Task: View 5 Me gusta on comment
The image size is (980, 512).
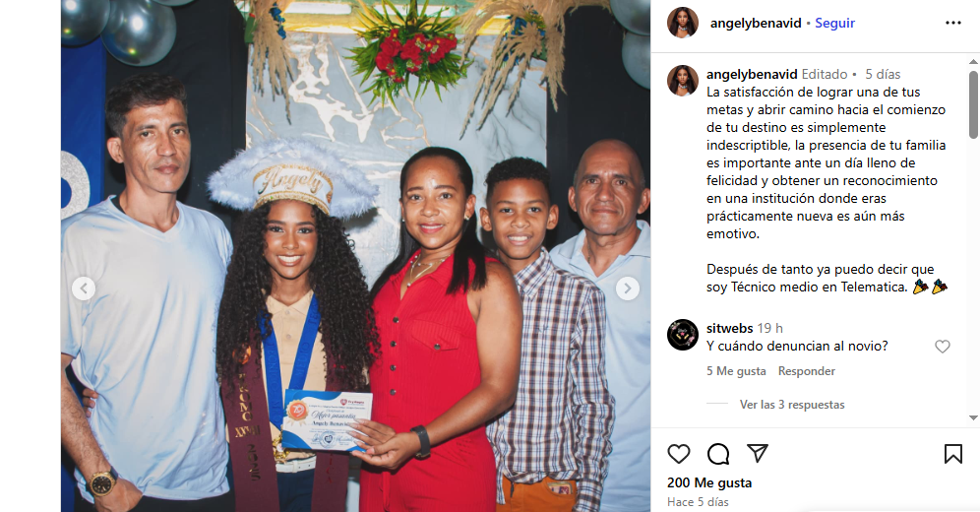Action: pos(736,371)
